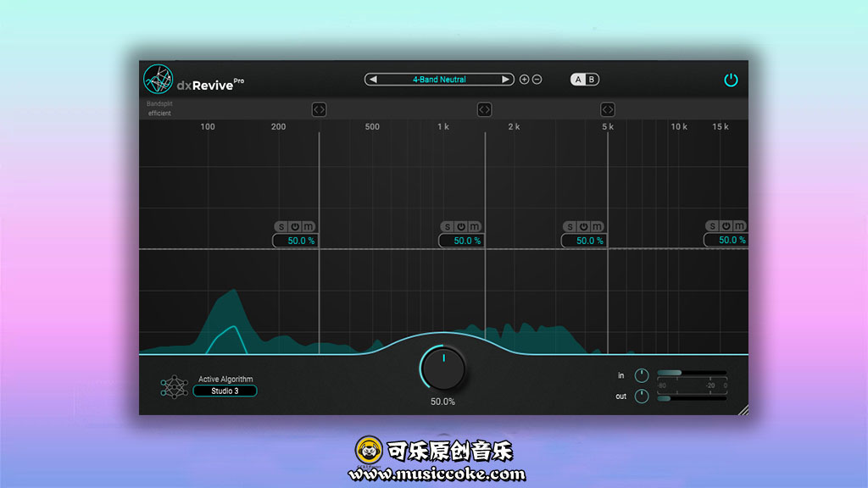
Task: Click the neural network algorithm icon
Action: (x=174, y=386)
